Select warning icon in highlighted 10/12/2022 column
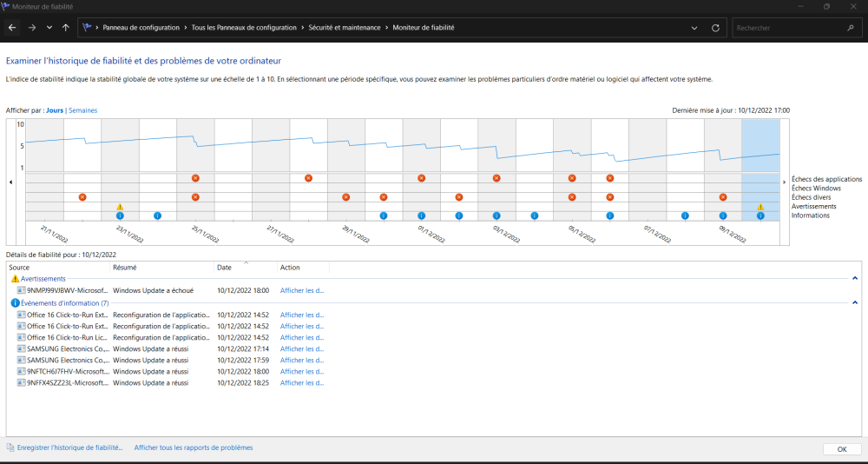868x464 pixels. (760, 207)
